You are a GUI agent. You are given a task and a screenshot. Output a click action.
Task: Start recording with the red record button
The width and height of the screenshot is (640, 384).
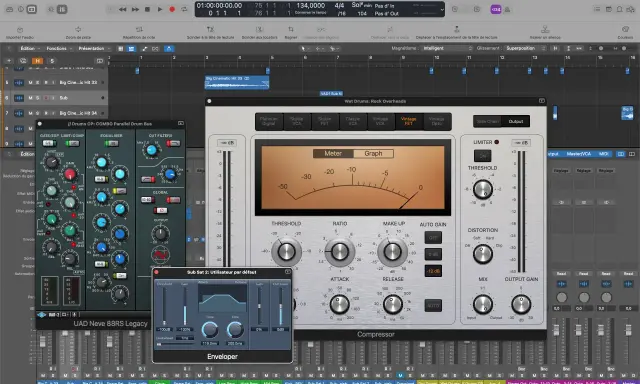(172, 9)
